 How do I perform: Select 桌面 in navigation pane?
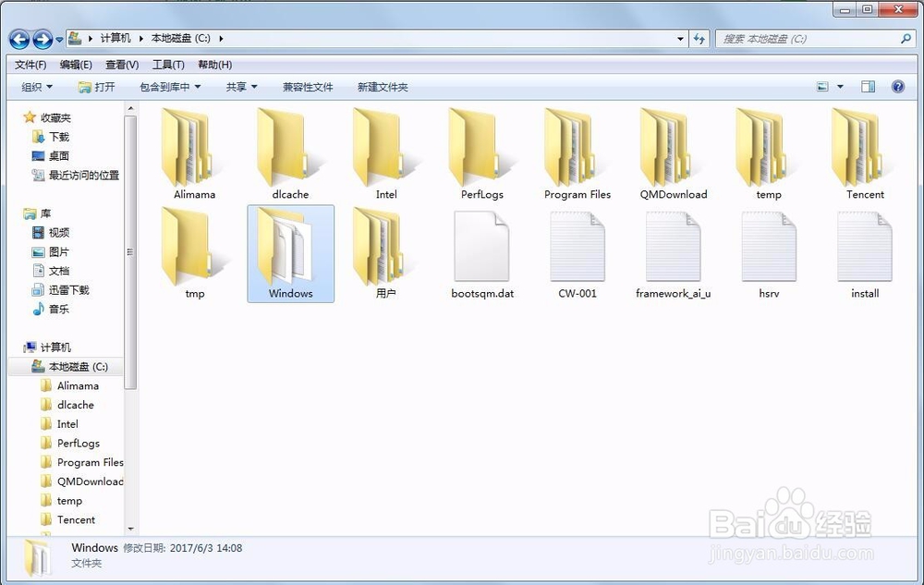pos(59,156)
